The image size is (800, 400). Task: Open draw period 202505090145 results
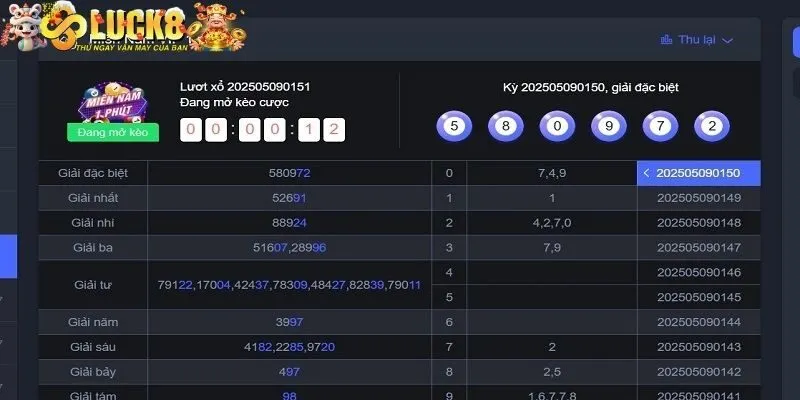698,297
